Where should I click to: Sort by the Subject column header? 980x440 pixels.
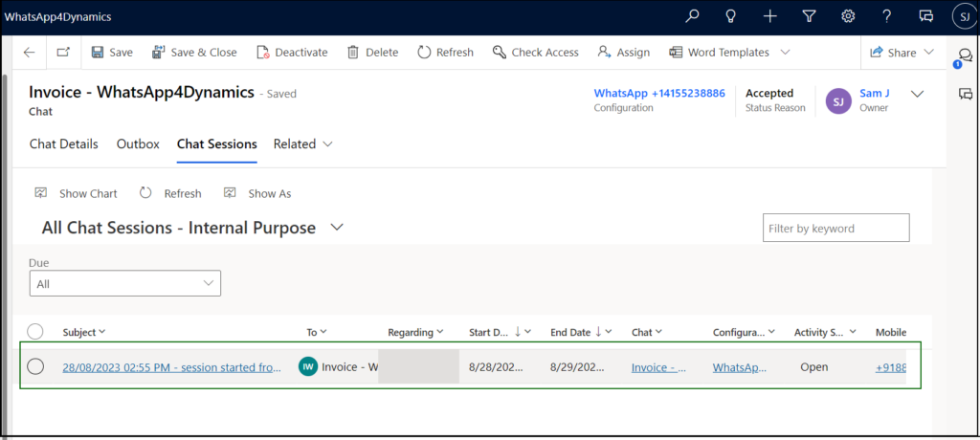84,332
